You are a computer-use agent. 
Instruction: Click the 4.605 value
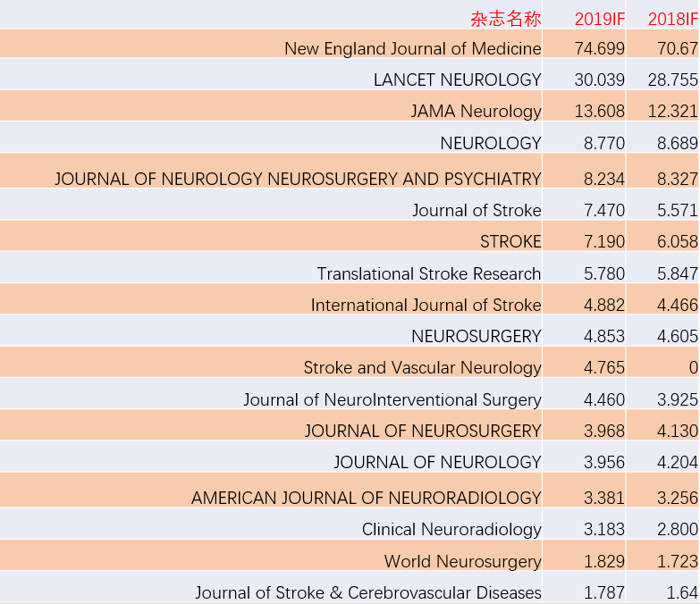[x=678, y=336]
